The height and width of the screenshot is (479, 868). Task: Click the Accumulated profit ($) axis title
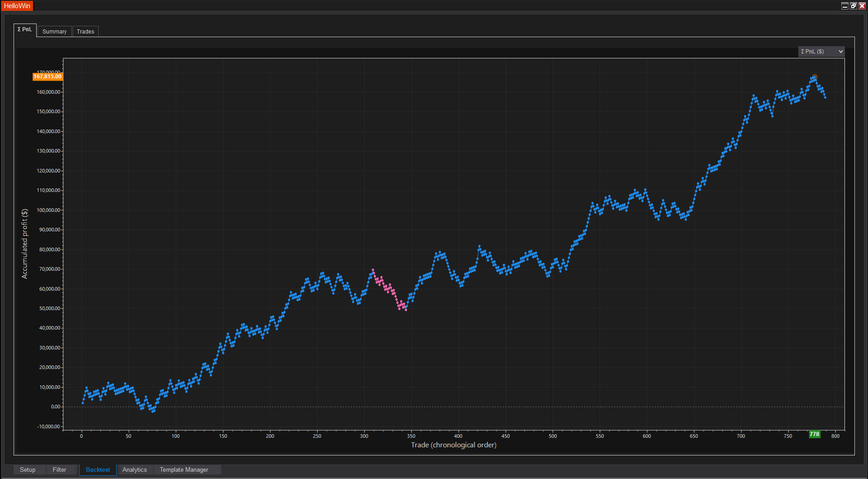(24, 244)
